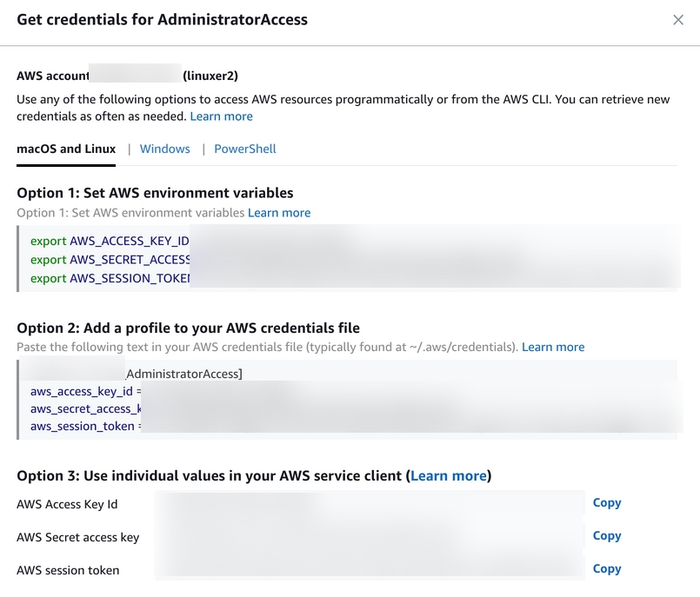Open Learn more link for Option 2
The height and width of the screenshot is (597, 700).
(553, 347)
